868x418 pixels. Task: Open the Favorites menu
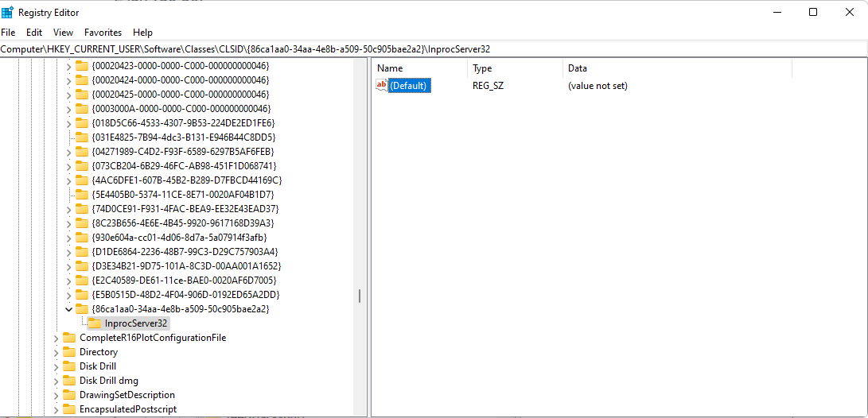(x=103, y=33)
